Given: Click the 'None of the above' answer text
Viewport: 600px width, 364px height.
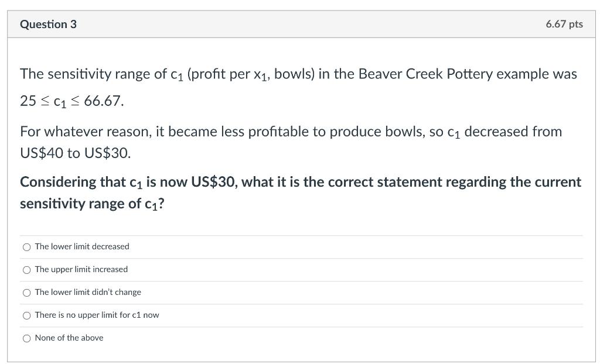Looking at the screenshot, I should click(69, 338).
